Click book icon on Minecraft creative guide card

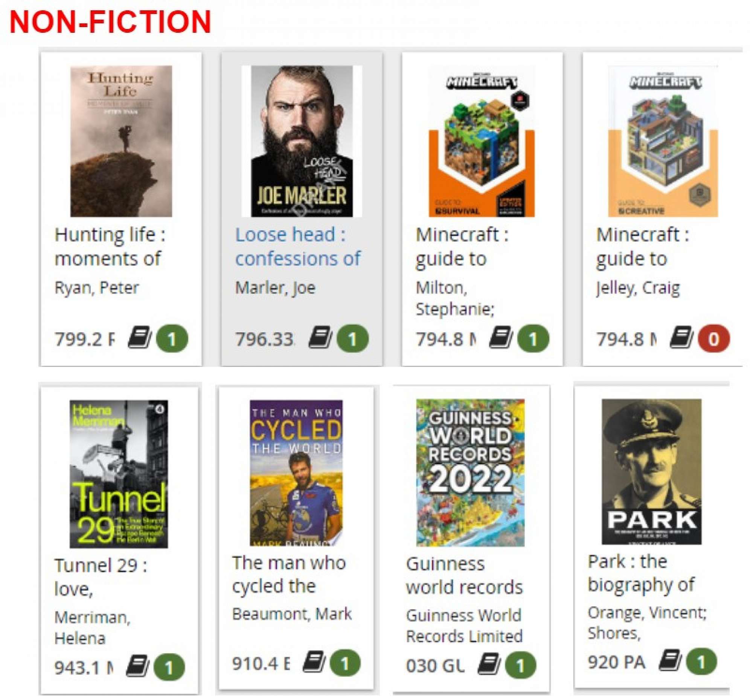[x=681, y=337]
